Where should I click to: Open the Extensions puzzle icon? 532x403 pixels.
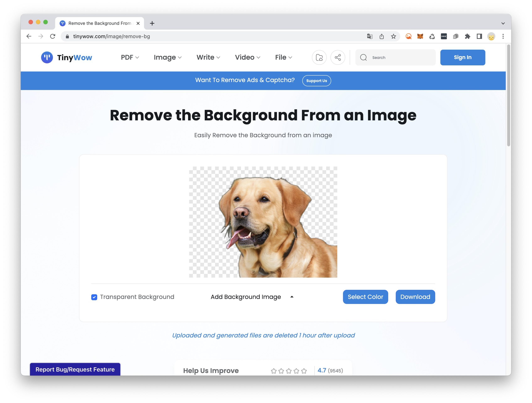tap(467, 36)
